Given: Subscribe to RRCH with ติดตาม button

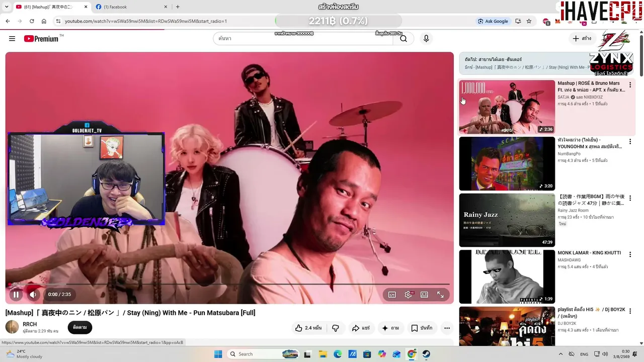Looking at the screenshot, I should click(79, 327).
